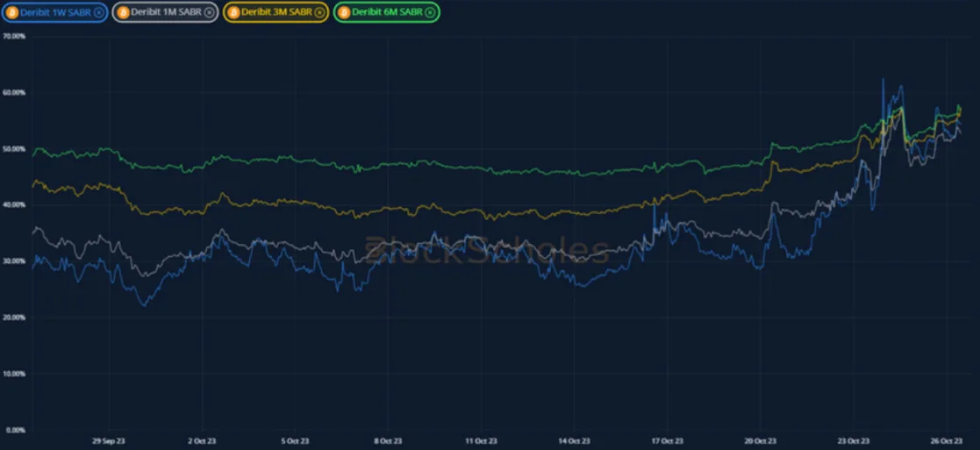Click the 30.00% y-axis label

(14, 261)
